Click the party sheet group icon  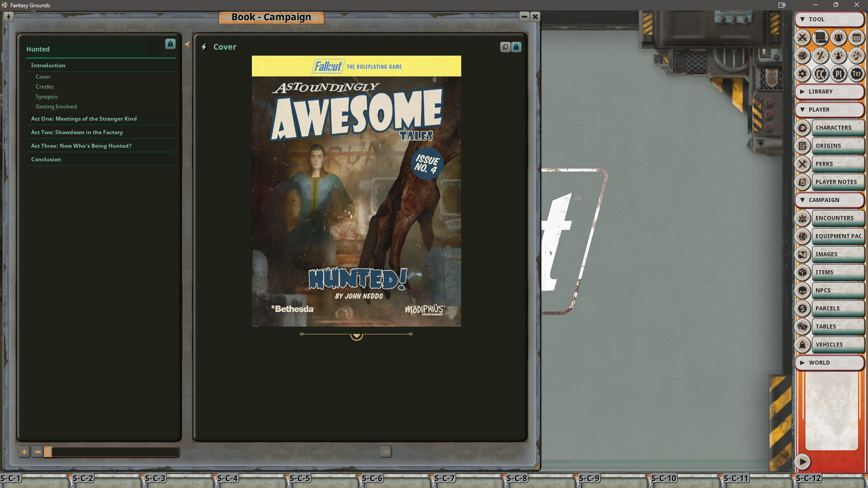click(839, 38)
